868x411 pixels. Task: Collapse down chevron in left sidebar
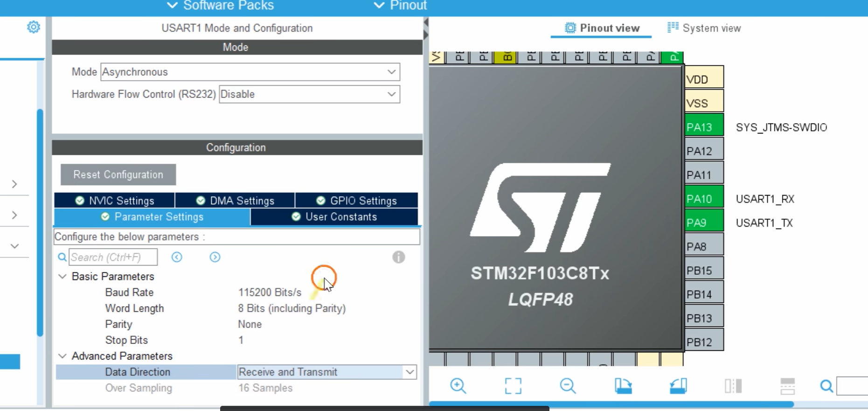pyautogui.click(x=14, y=246)
